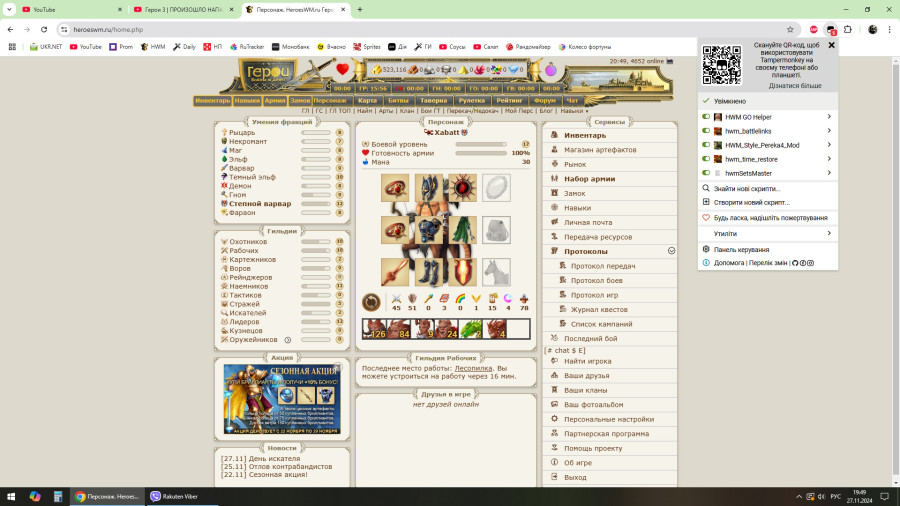Open Chrome tab search dropdown arrow
Screen dimensions: 900x506
(x=9, y=10)
